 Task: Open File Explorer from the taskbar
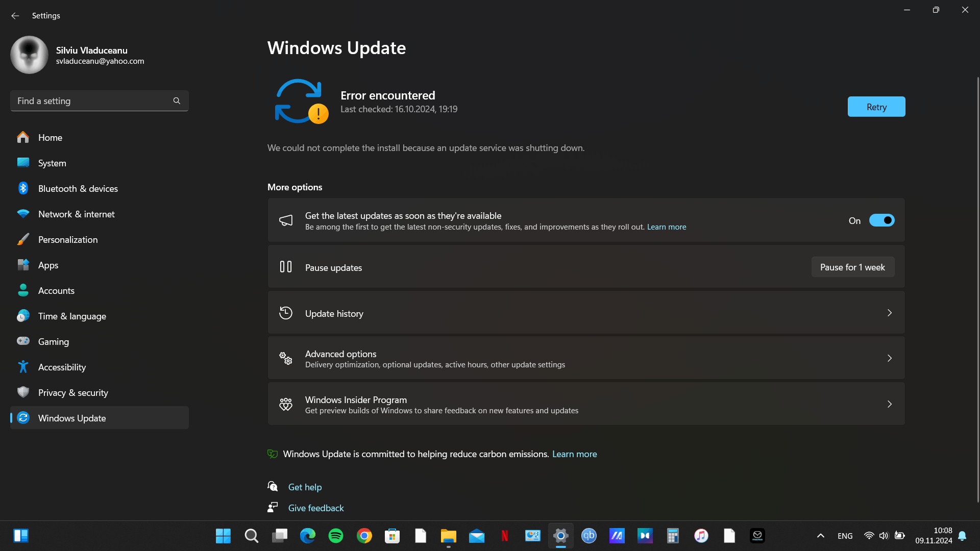[x=448, y=536]
